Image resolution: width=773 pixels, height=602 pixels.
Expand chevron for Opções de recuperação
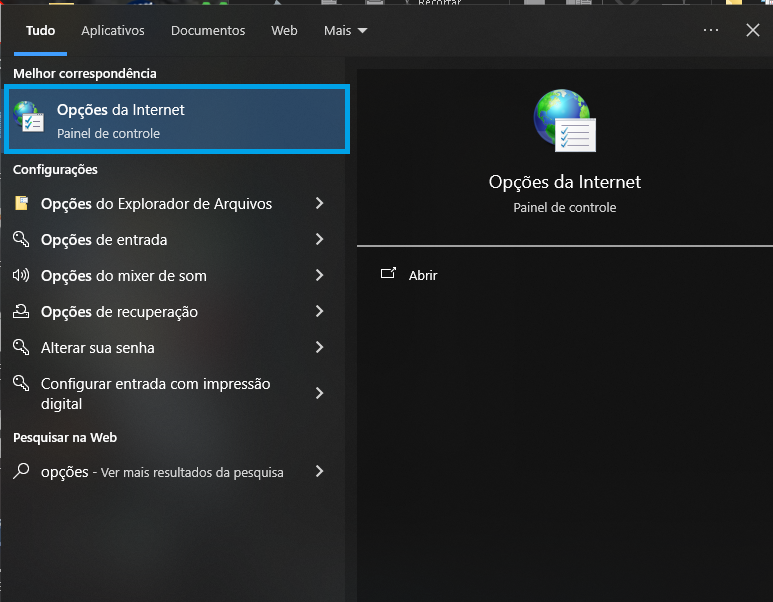click(319, 311)
